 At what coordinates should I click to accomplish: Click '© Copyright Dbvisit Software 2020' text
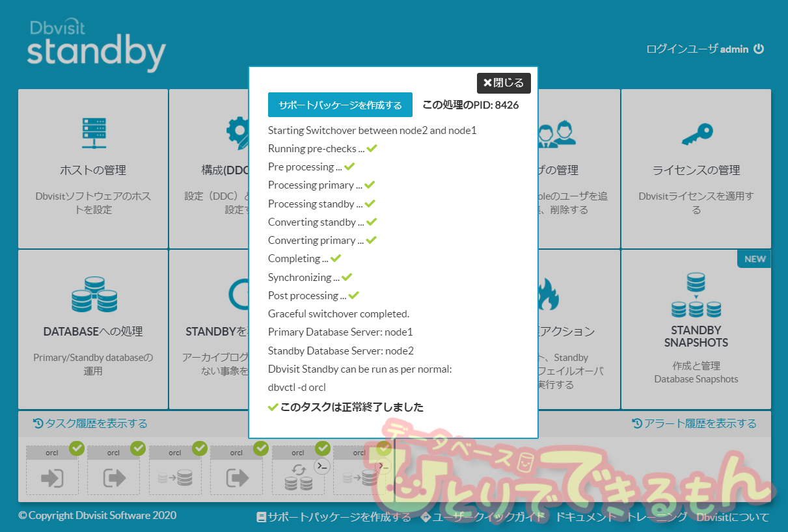pos(98,515)
